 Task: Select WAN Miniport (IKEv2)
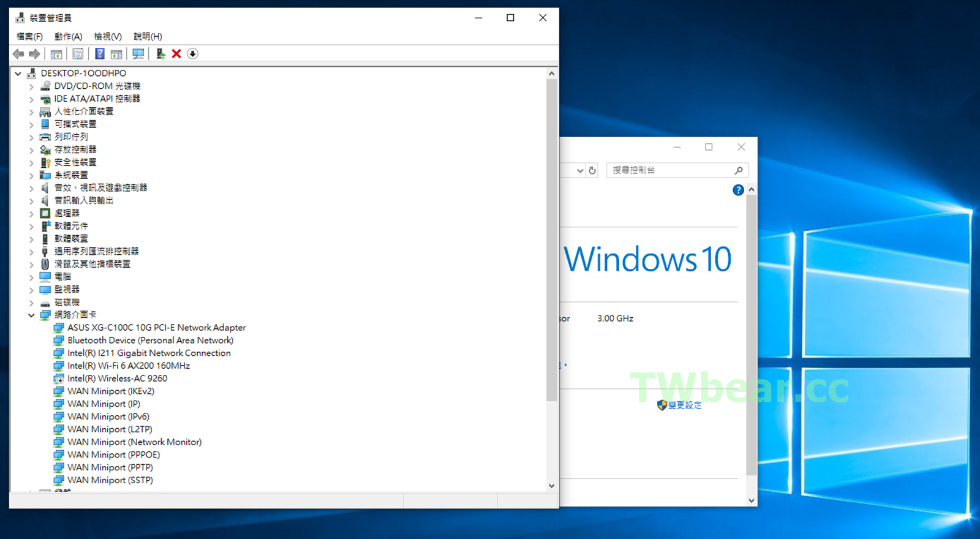[111, 391]
